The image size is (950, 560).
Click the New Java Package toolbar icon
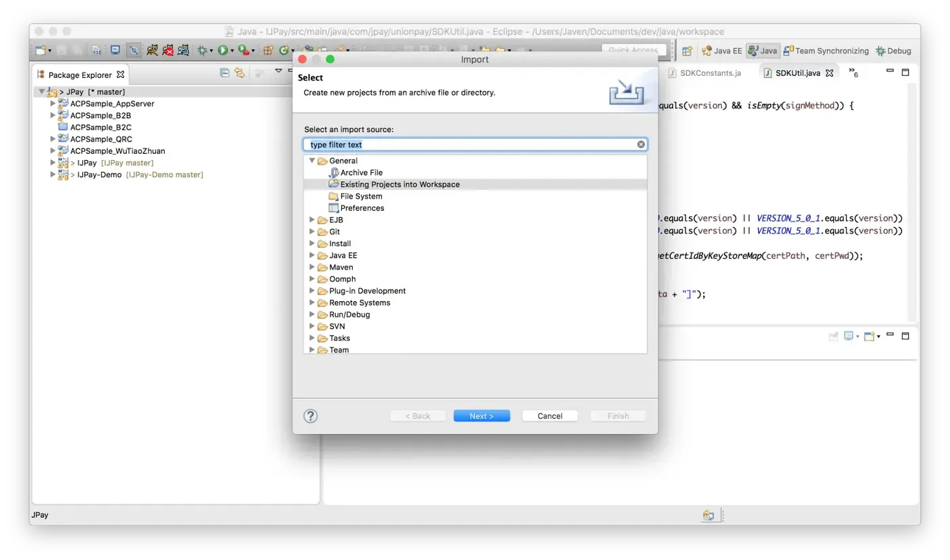268,50
